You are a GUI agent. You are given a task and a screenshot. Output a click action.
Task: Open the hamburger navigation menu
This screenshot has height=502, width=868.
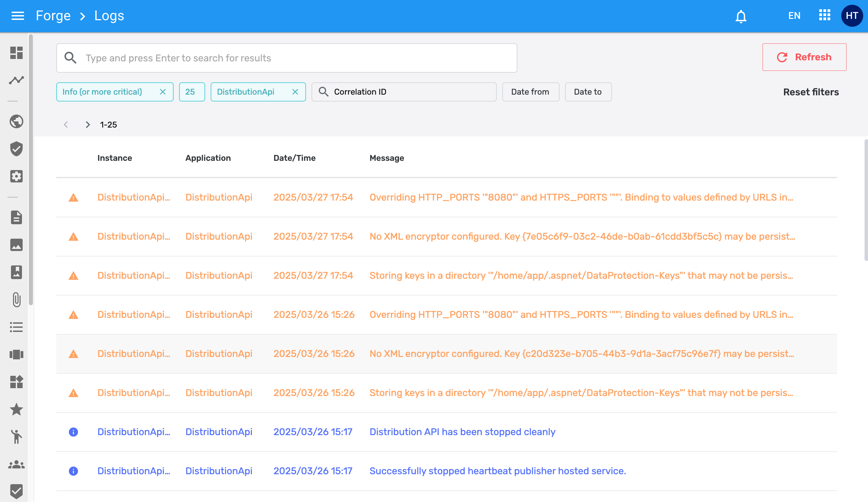pos(17,16)
